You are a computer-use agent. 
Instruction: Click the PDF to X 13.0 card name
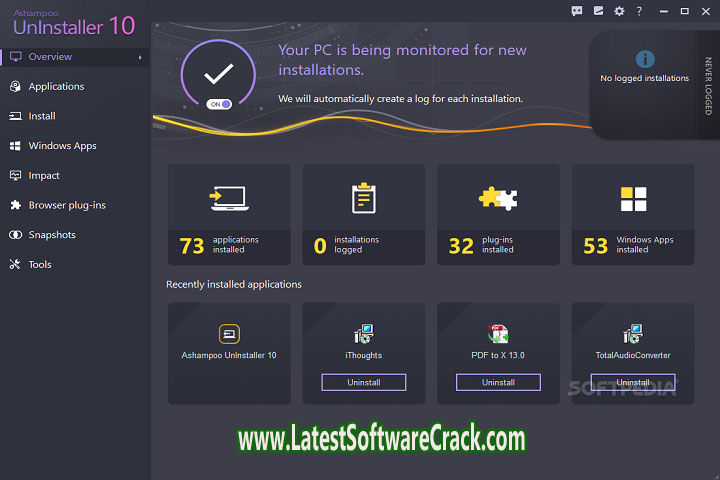[498, 355]
